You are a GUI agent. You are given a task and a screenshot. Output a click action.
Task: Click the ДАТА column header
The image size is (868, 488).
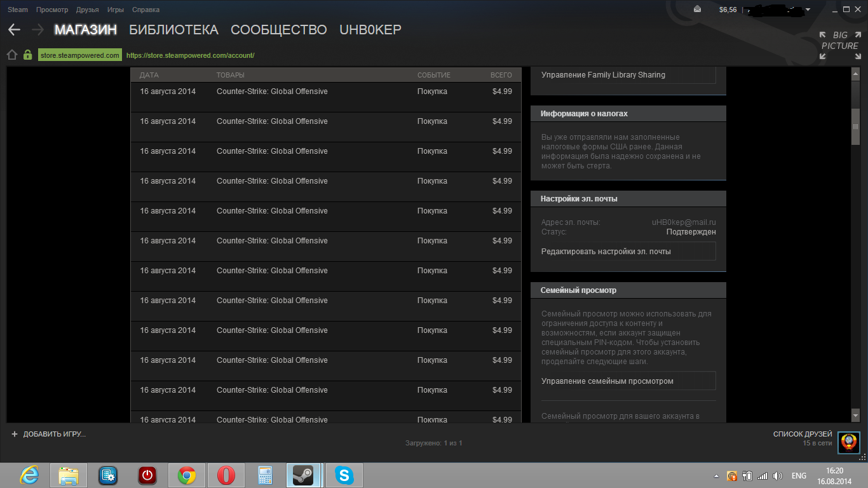pyautogui.click(x=149, y=75)
